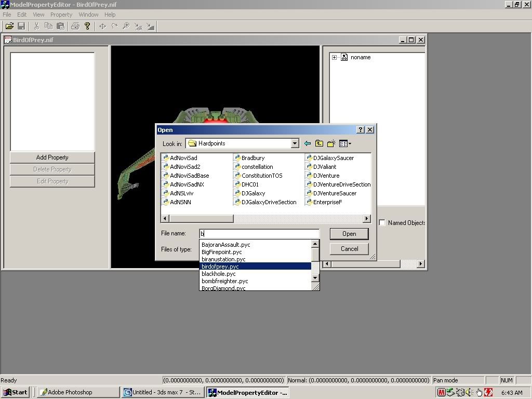Choose blackhole.pyc from autocomplete list
The image size is (532, 399).
pyautogui.click(x=255, y=274)
